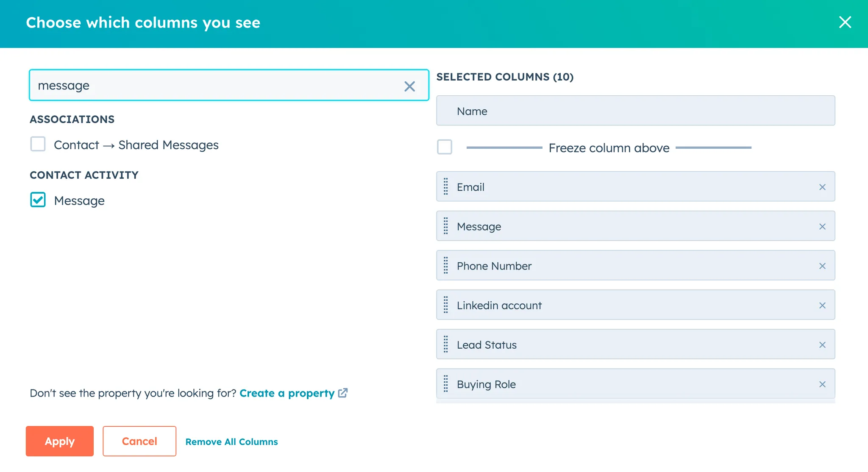Click into the property search field
Viewport: 868px width, 472px height.
pos(212,86)
